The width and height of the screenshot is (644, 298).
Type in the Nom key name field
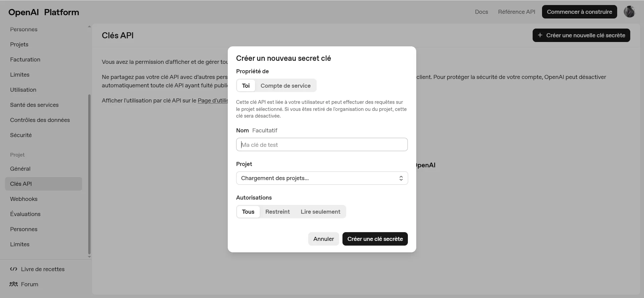(x=322, y=144)
